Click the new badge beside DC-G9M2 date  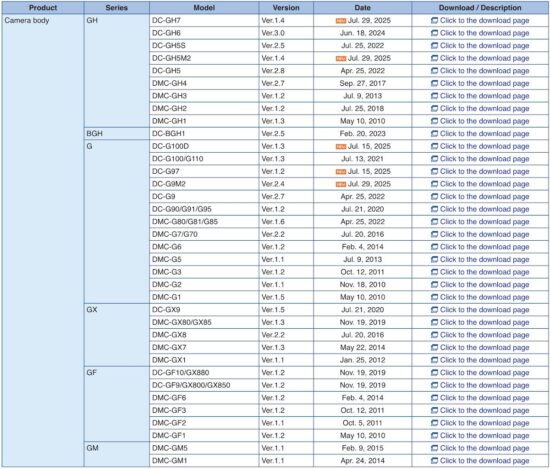(341, 184)
